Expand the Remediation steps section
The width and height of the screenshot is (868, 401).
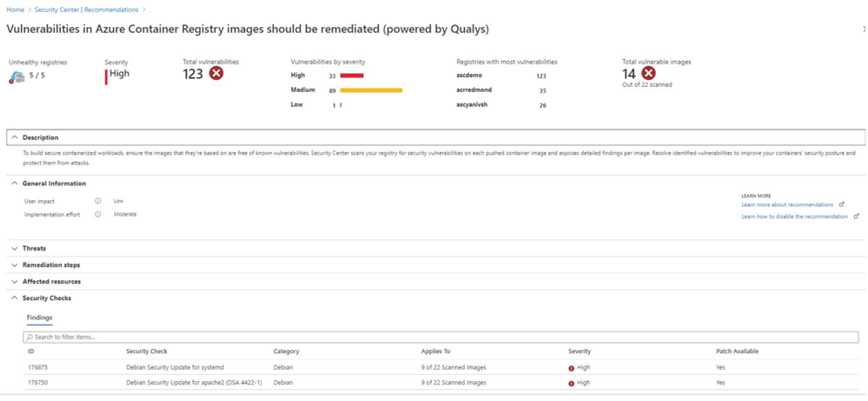15,265
